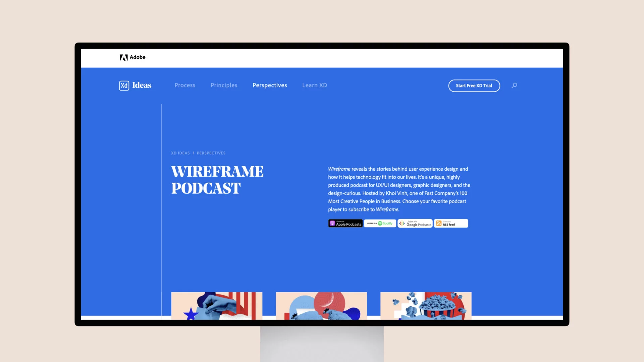
Task: Click the Google Podcasts badge icon
Action: (415, 224)
